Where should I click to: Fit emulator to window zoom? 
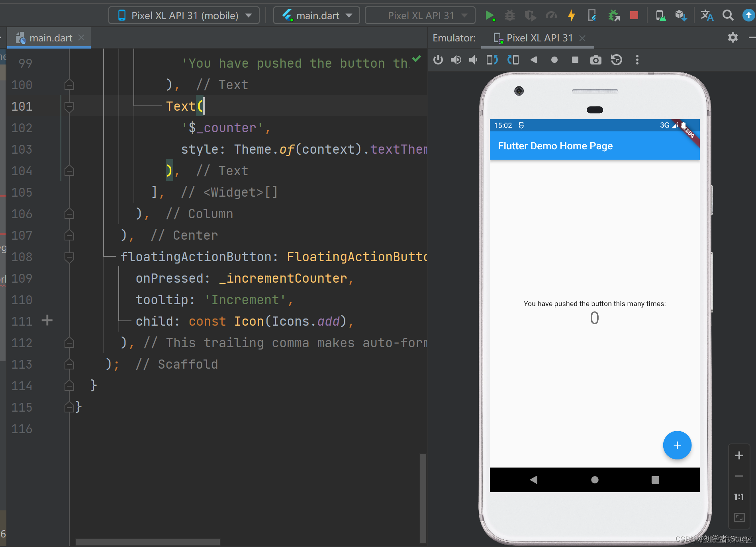pyautogui.click(x=739, y=518)
